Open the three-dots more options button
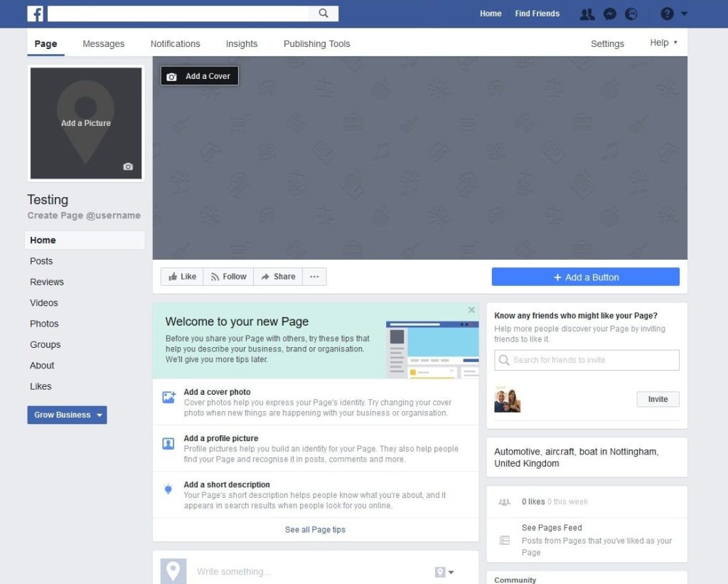Viewport: 728px width, 584px height. pyautogui.click(x=314, y=277)
